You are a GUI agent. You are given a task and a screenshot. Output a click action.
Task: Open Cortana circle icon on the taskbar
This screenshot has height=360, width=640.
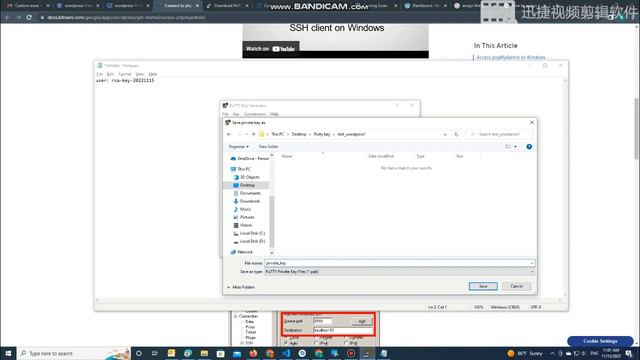click(x=139, y=353)
